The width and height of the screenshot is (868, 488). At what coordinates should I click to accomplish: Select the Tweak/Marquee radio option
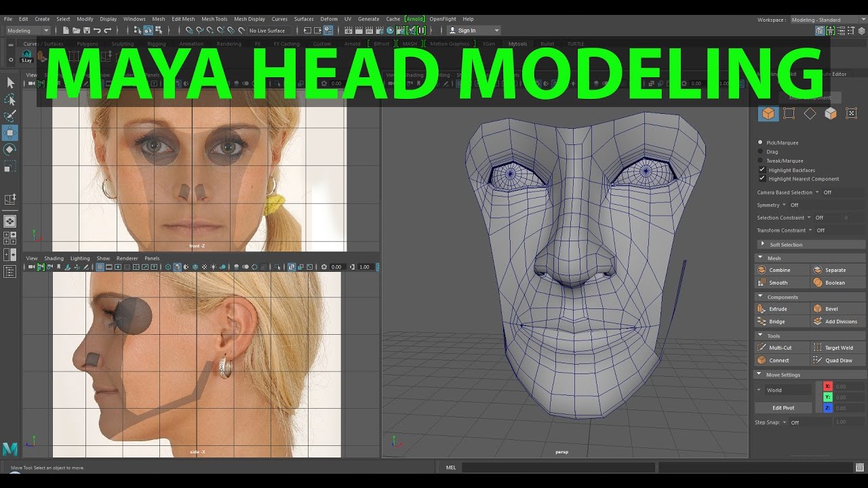coord(760,161)
